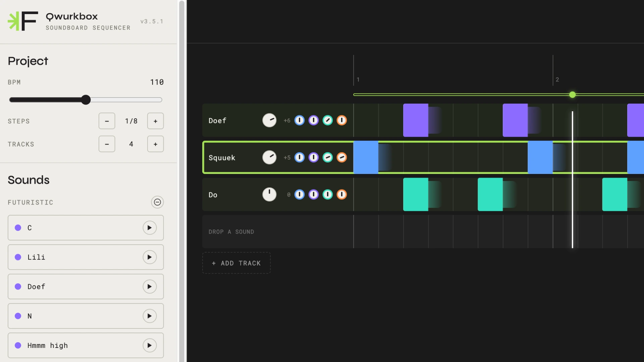Click the blue knob on Do track
Screen dimensions: 644x362
(x=300, y=194)
